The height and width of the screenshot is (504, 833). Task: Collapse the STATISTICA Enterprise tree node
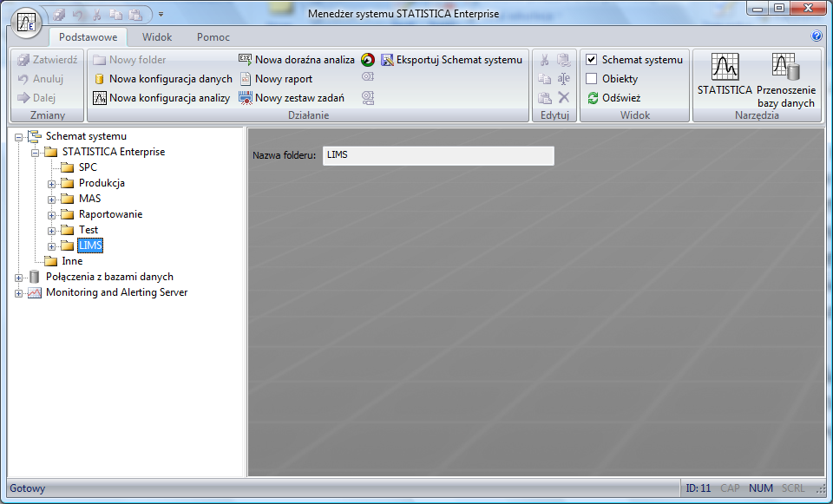click(35, 153)
